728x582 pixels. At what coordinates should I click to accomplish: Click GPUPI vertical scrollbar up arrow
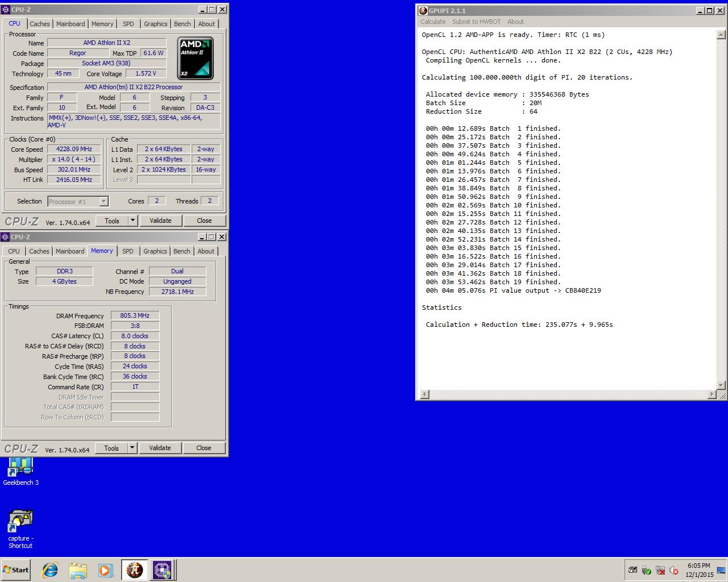click(x=721, y=35)
